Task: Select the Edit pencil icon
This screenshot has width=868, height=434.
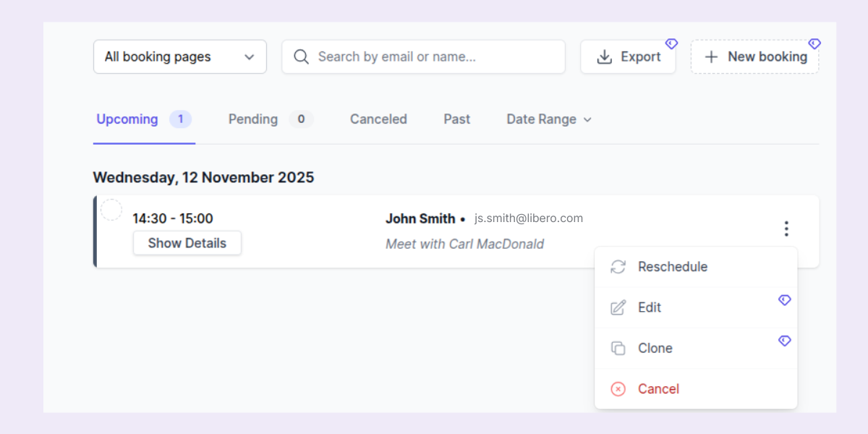Action: (618, 307)
